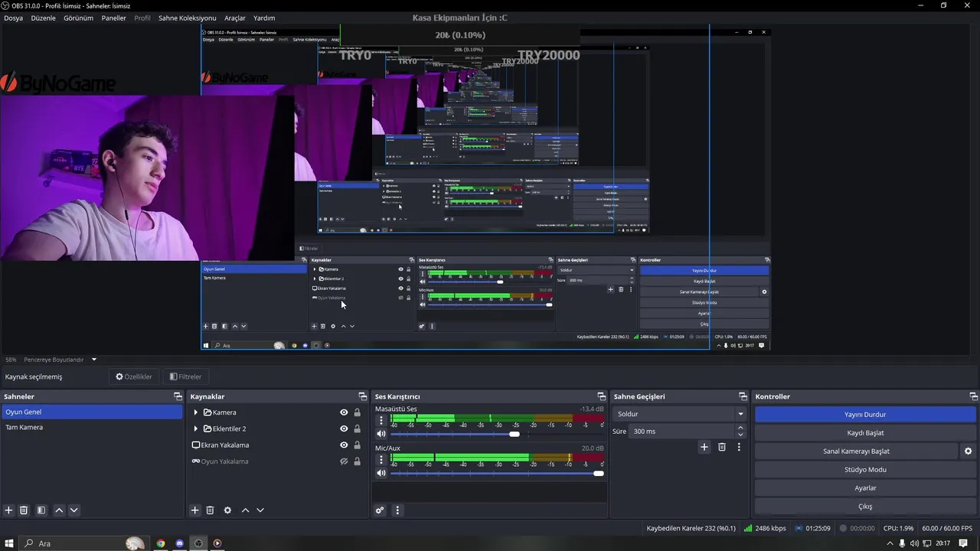Open transition properties three-dot menu
This screenshot has width=980, height=551.
(x=739, y=447)
